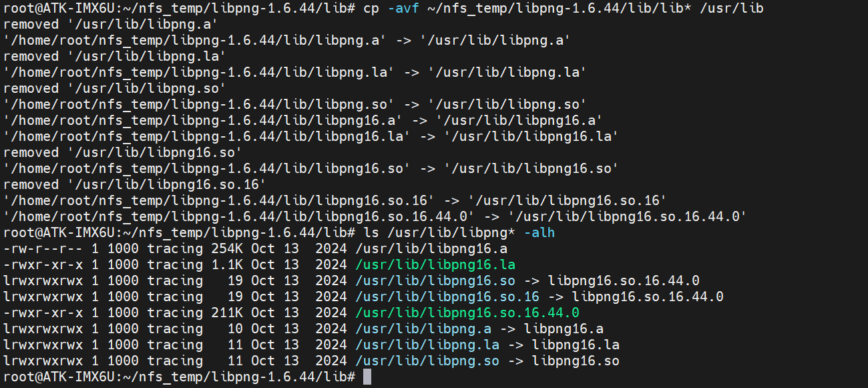
Task: Click the line "removed '/usr/lib/libpng.la'"
Action: pyautogui.click(x=114, y=57)
